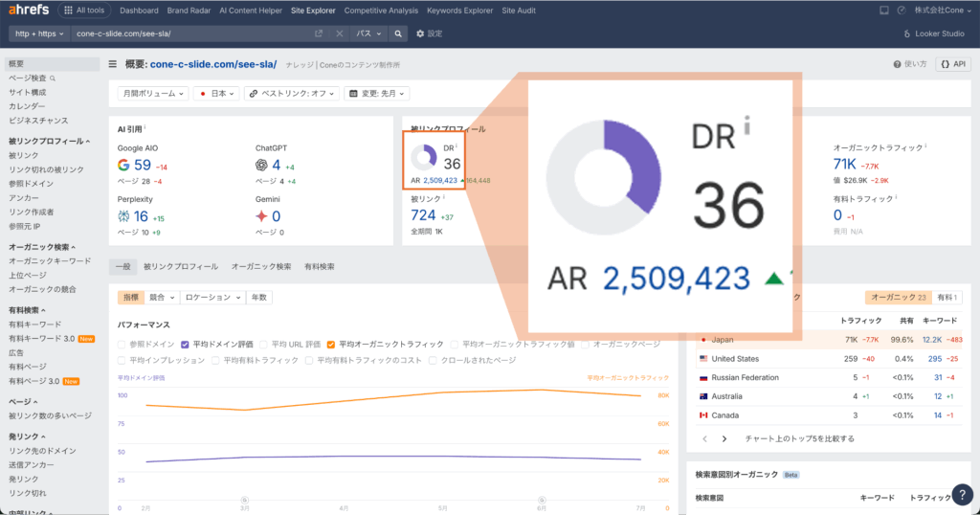980x515 pixels.
Task: Select 年数 chart button
Action: coord(258,298)
